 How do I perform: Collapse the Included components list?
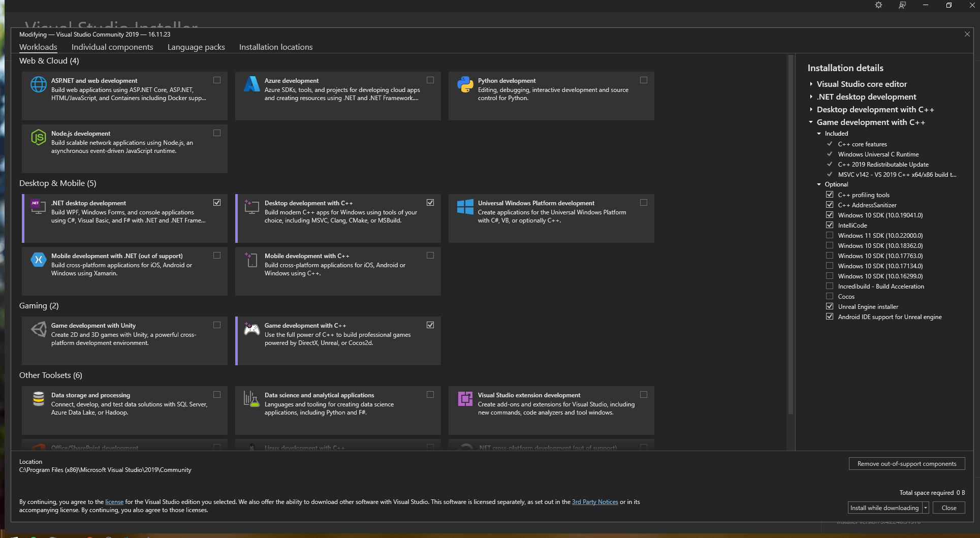819,134
